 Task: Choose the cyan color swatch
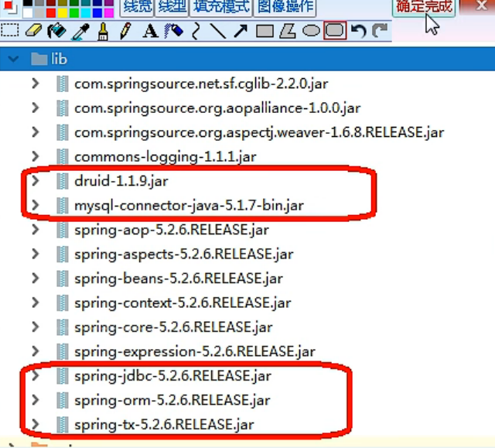(86, 13)
